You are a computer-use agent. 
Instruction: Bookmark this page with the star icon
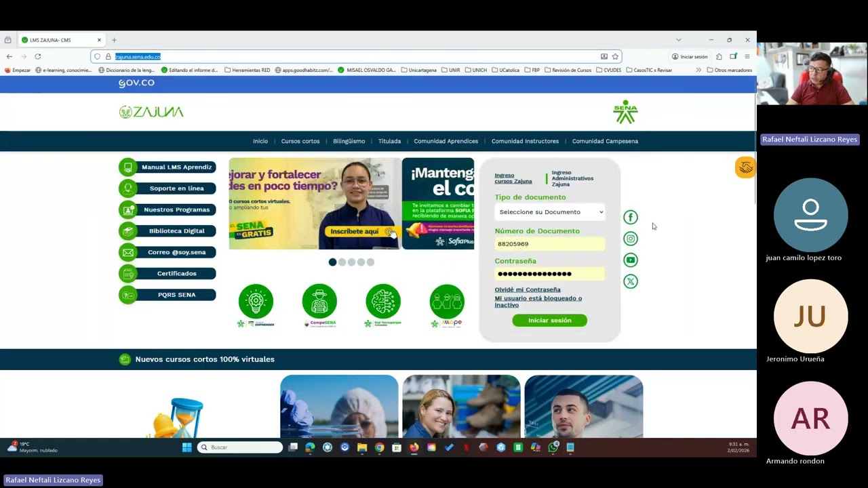[x=615, y=56]
